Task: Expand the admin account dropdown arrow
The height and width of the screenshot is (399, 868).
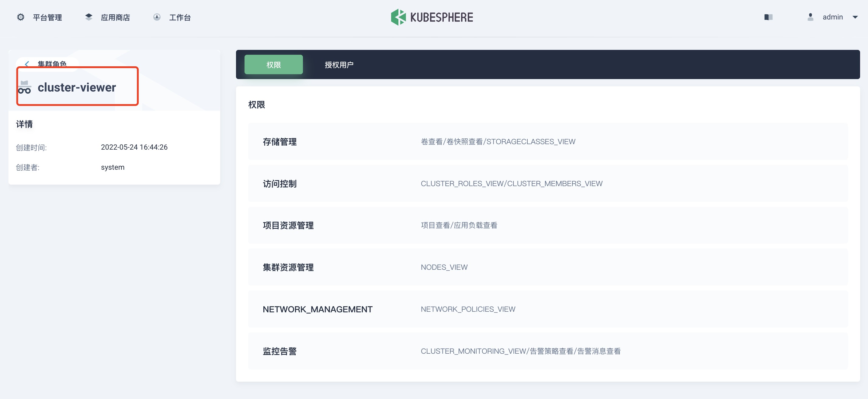Action: [x=855, y=17]
